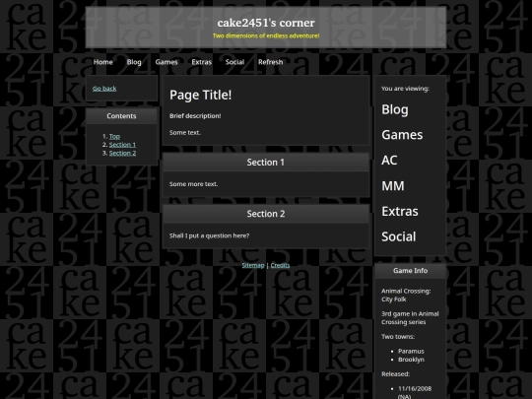Open the Home navigation item
532x399 pixels.
tap(103, 62)
